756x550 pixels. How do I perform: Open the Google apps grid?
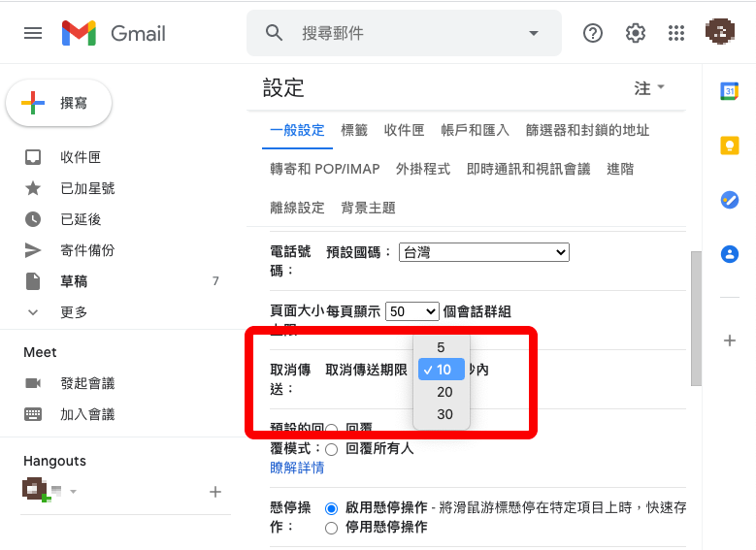[676, 33]
